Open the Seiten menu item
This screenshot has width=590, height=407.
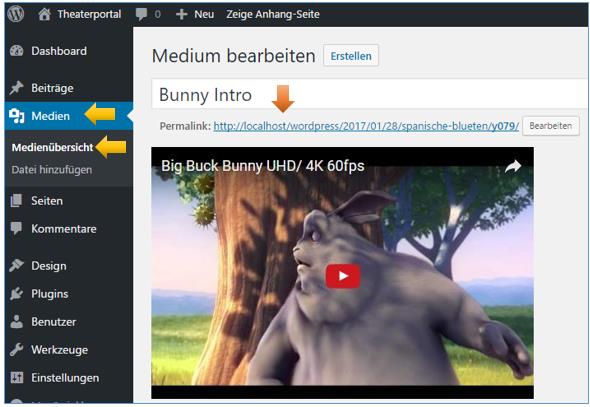click(47, 200)
